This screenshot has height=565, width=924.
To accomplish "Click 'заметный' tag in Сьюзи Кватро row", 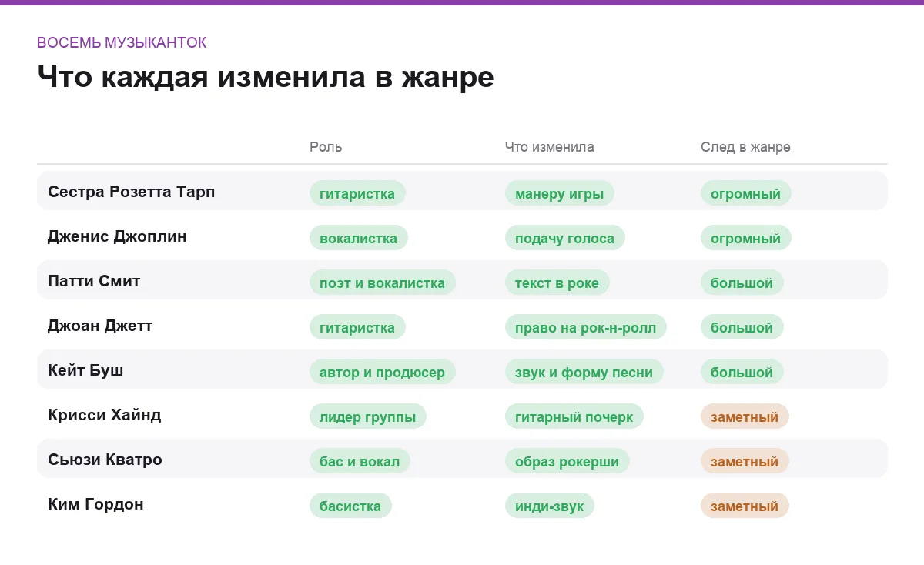I will coord(745,461).
